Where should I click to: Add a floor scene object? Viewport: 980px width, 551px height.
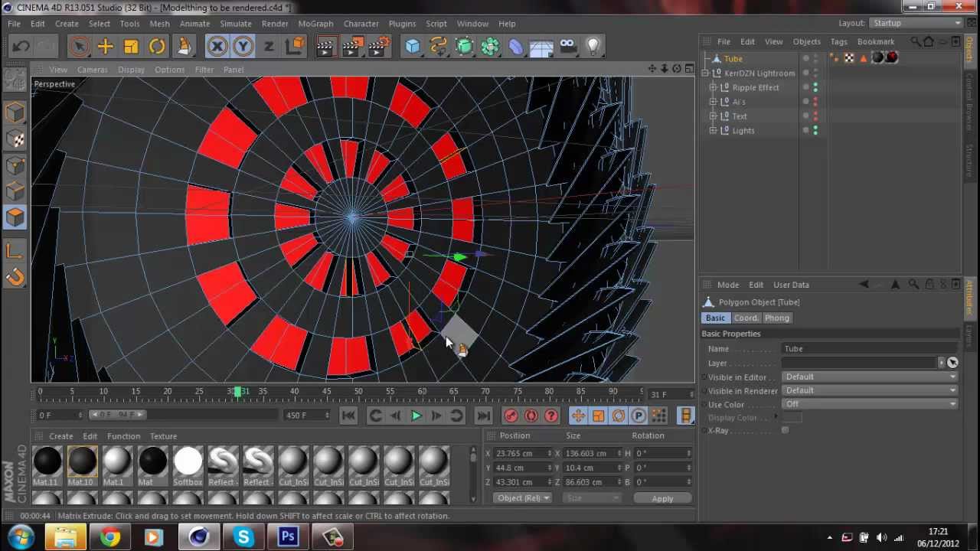point(541,47)
